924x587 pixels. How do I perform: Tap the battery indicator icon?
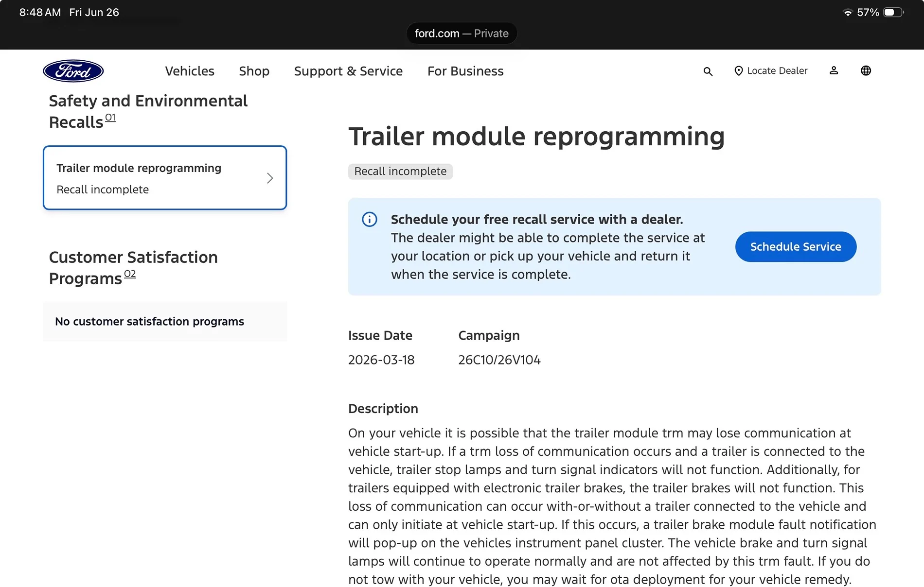tap(893, 13)
